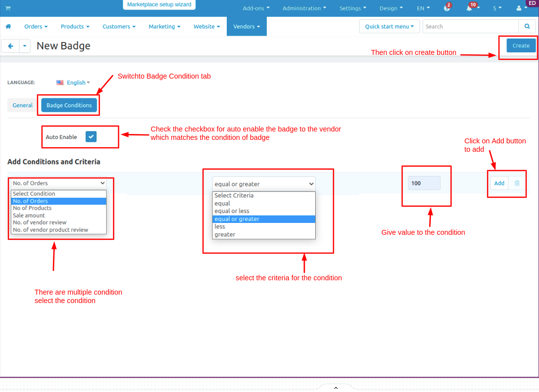
Task: Open the shopping cart icon at top left
Action: coord(8,8)
